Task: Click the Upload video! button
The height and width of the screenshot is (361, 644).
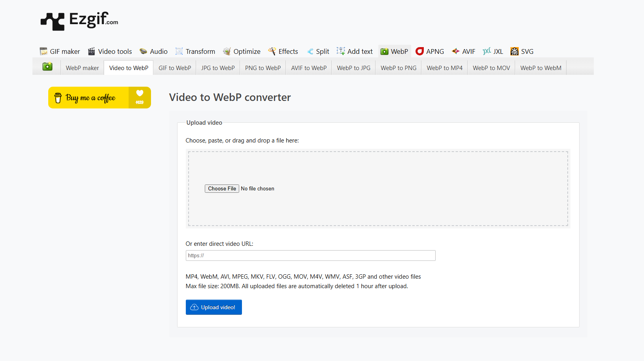Action: coord(214,307)
